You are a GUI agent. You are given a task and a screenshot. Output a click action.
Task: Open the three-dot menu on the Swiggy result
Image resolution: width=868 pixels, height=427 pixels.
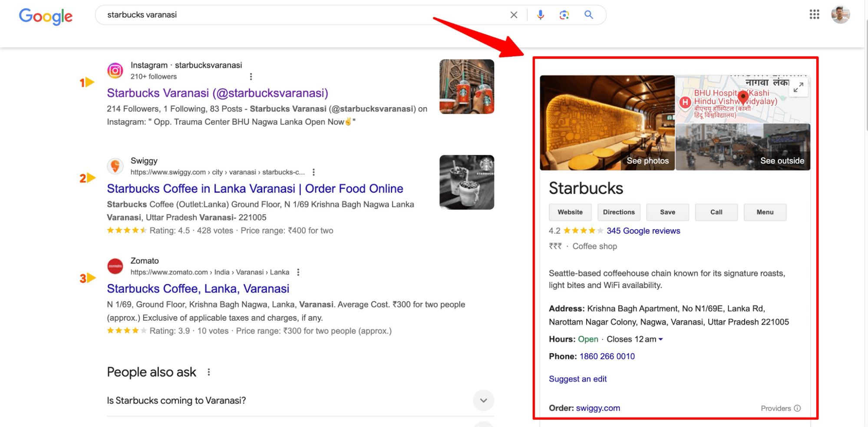314,172
